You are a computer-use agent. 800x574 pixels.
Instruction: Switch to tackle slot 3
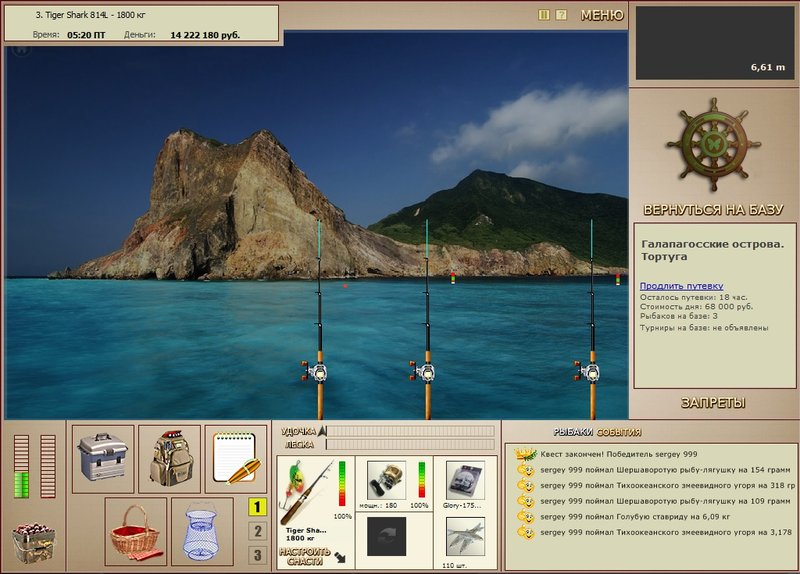(x=258, y=555)
